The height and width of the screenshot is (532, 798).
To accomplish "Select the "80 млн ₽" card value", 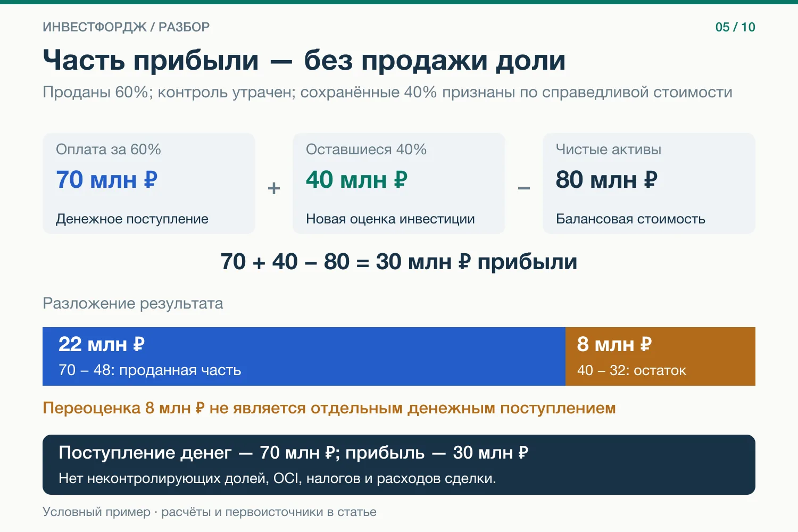I will (606, 180).
